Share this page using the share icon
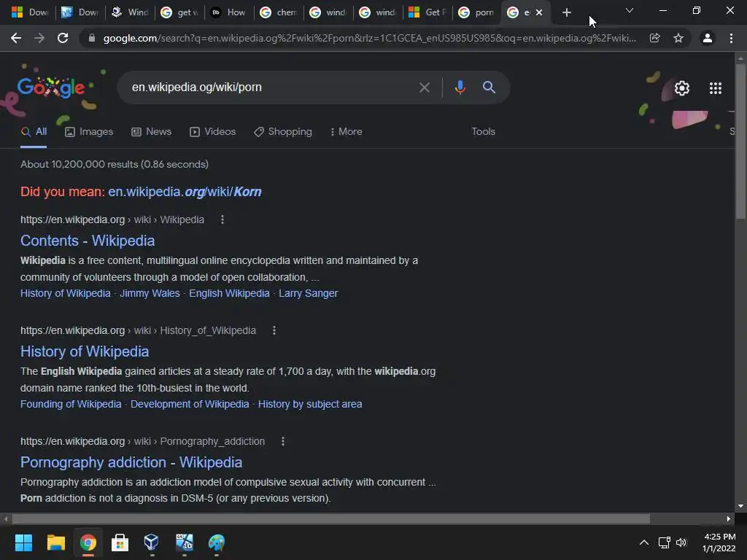The image size is (747, 560). 654,38
